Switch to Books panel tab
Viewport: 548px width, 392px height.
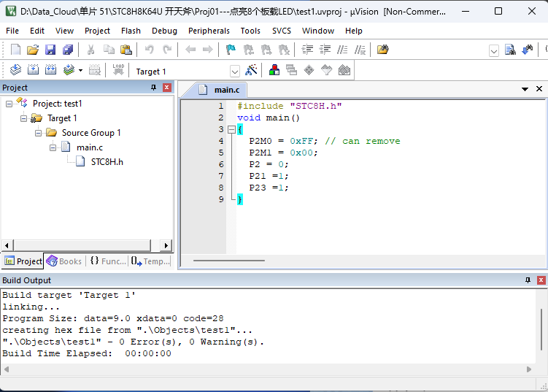(x=64, y=261)
